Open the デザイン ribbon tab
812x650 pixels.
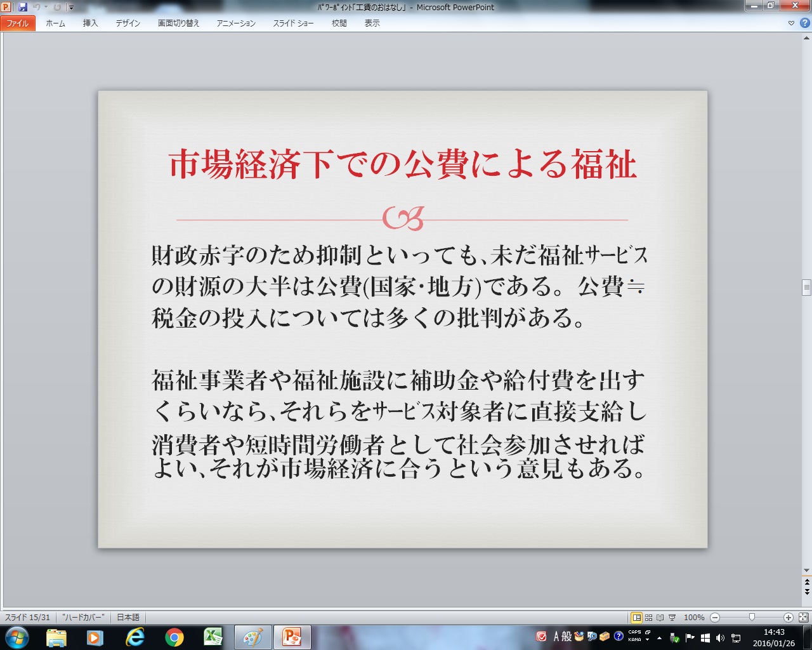point(128,23)
